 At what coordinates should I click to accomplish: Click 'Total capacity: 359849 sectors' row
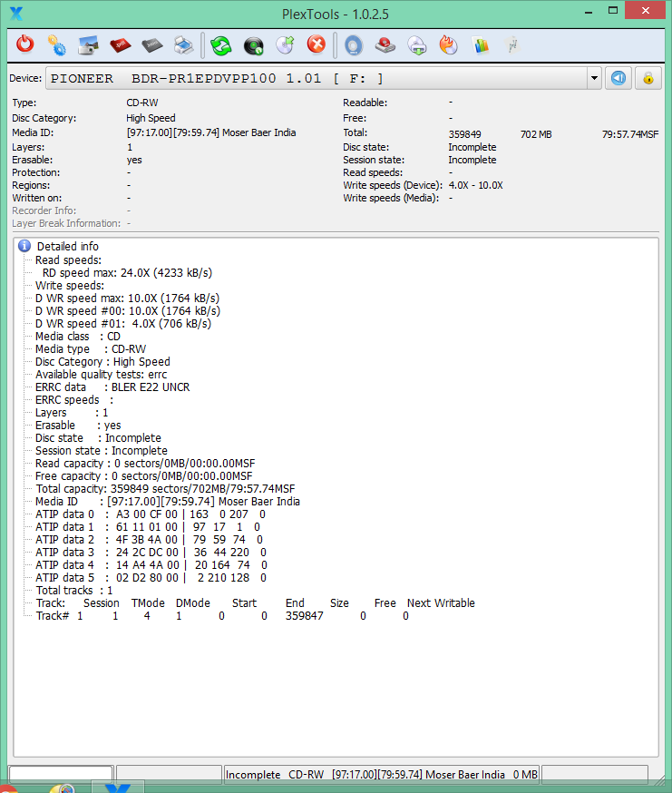point(165,488)
